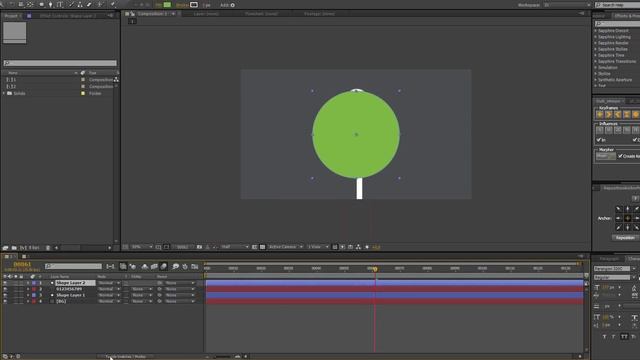Select the Pen tool in the top toolbar
The height and width of the screenshot is (360, 640).
(51, 5)
